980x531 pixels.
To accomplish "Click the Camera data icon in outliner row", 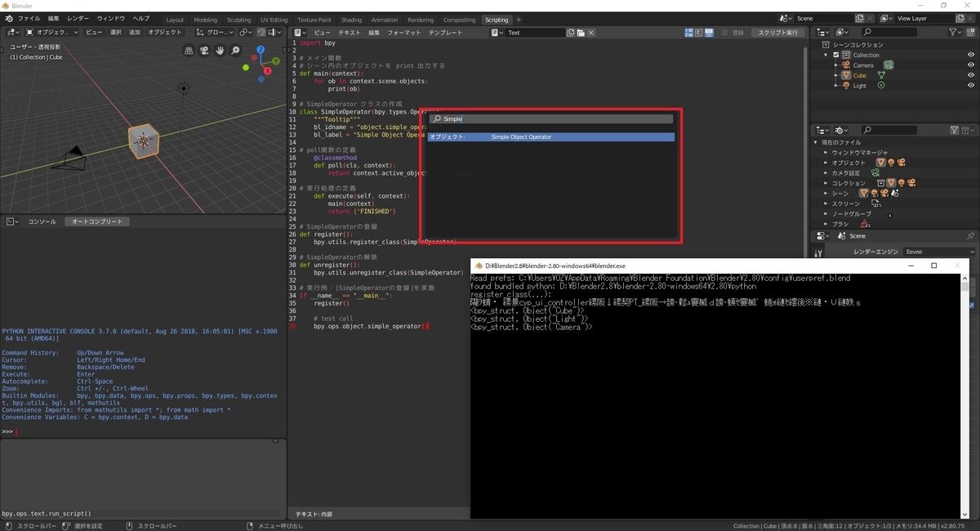I will pyautogui.click(x=889, y=65).
